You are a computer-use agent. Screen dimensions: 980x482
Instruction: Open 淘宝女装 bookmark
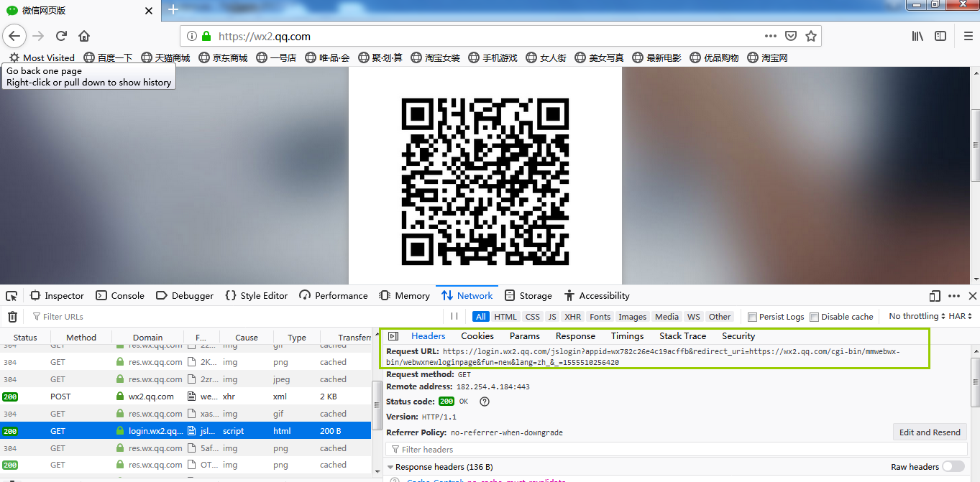(435, 57)
